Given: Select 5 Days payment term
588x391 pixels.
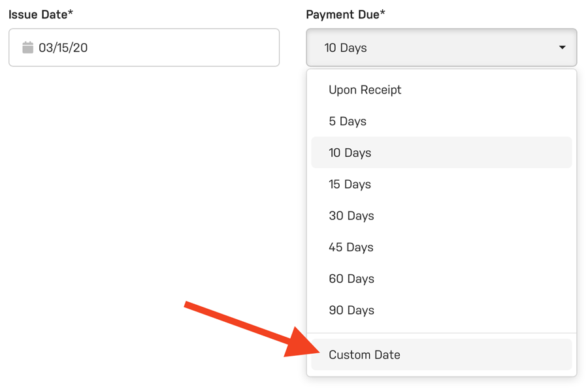Looking at the screenshot, I should pyautogui.click(x=348, y=121).
